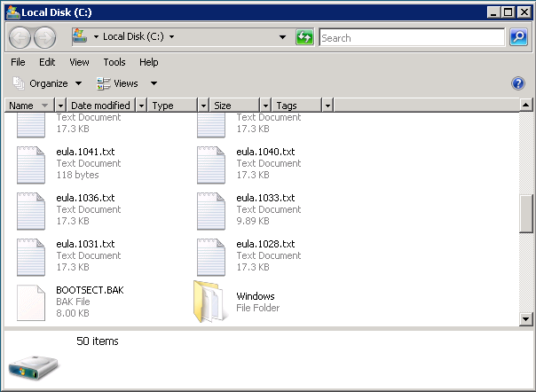Go back with the Back arrow button
Viewport: 536px width, 392px height.
pos(20,37)
